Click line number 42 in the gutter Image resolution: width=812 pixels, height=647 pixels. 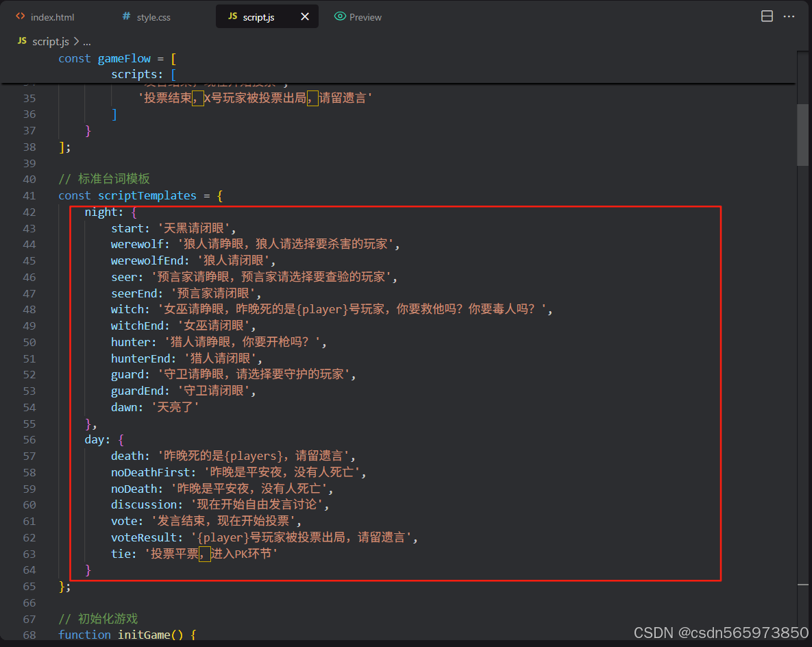click(29, 212)
